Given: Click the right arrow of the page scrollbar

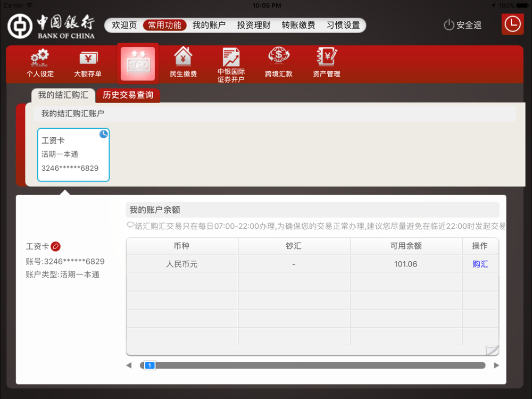Looking at the screenshot, I should click(496, 365).
